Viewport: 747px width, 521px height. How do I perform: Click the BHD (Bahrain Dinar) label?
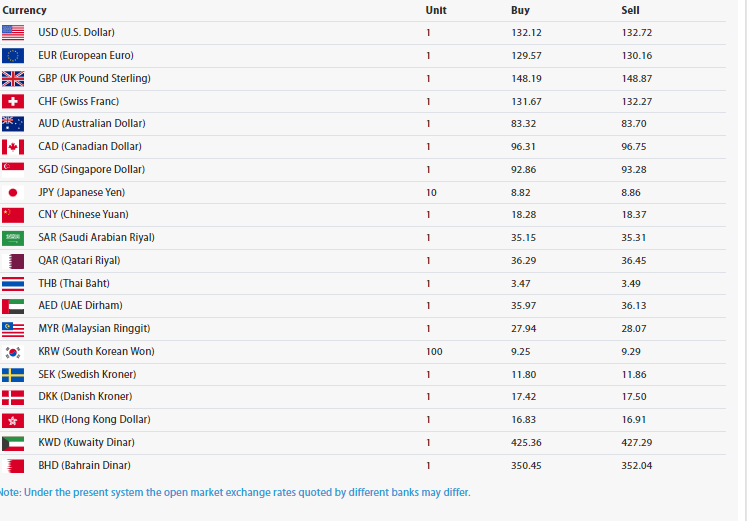click(x=84, y=466)
